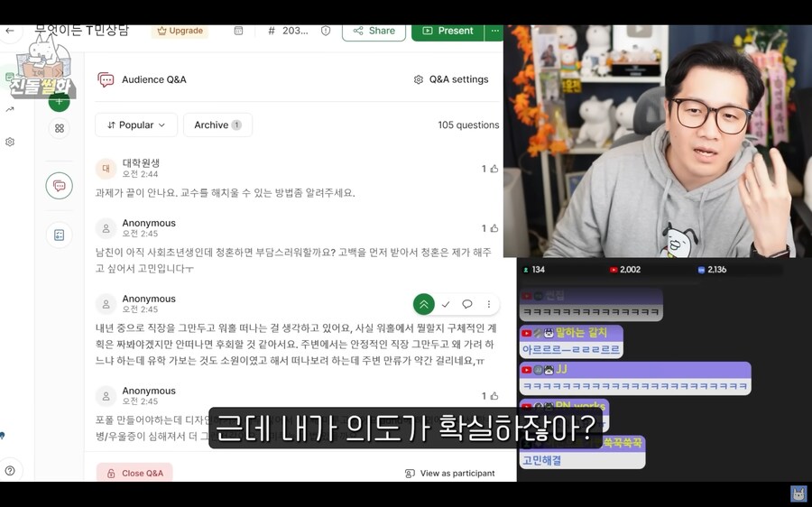The image size is (812, 507).
Task: Click the 고민해결 chat message
Action: [582, 453]
